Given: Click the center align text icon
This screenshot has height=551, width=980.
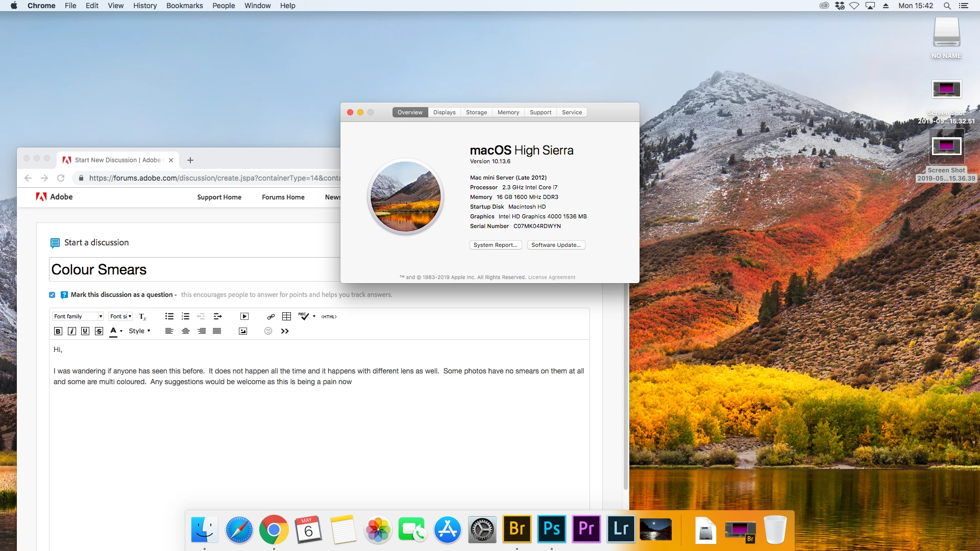Looking at the screenshot, I should click(186, 331).
